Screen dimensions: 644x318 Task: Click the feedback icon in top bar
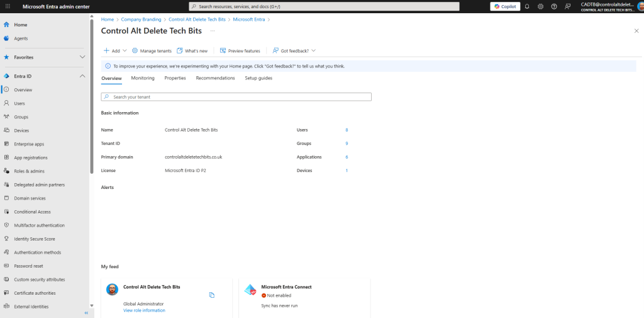pos(567,6)
